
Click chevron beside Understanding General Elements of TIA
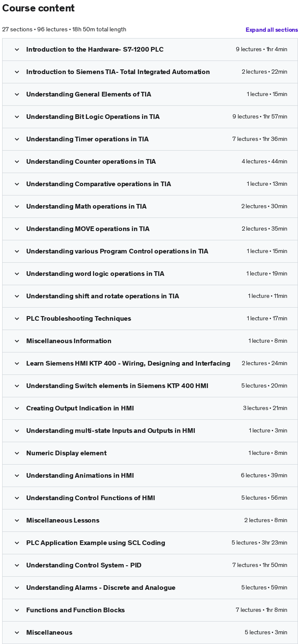17,94
